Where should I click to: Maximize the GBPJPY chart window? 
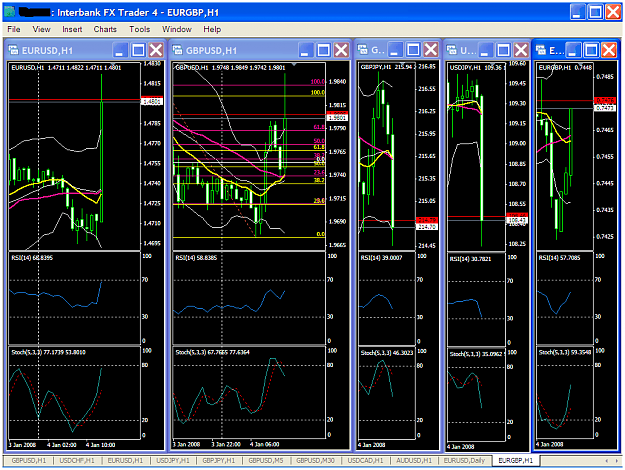click(x=413, y=50)
